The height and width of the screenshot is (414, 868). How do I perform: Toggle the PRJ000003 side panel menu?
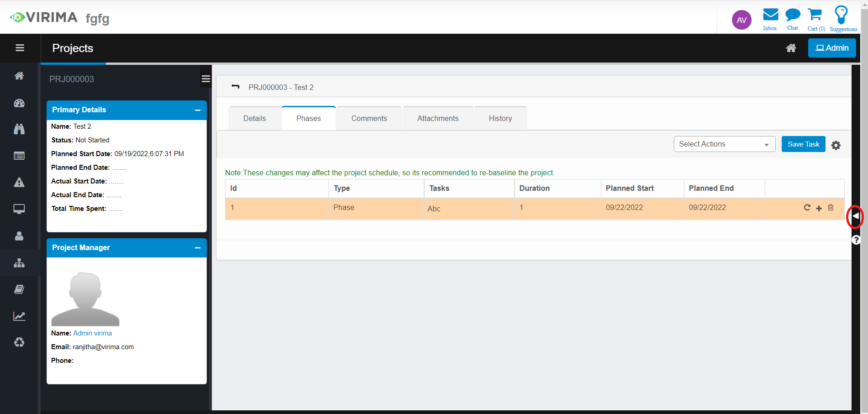[x=206, y=79]
